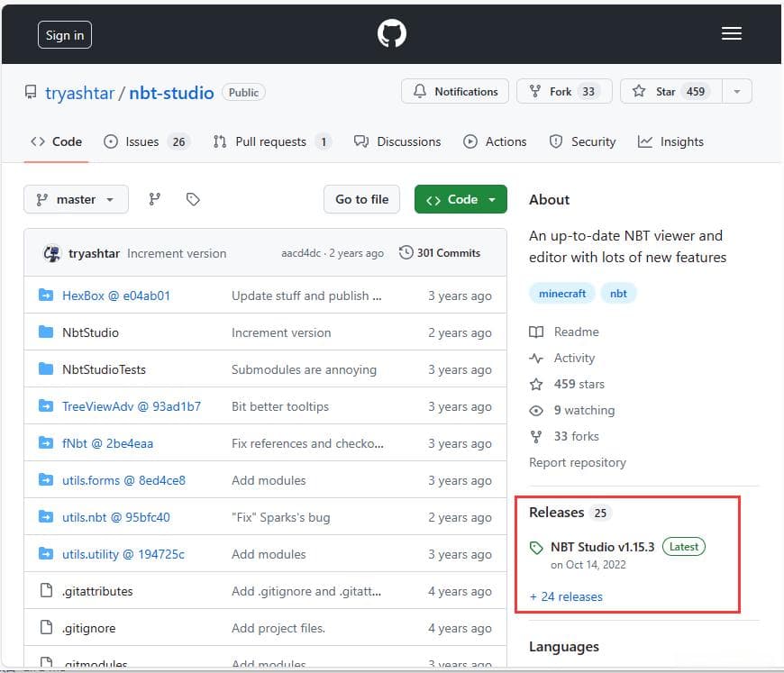Click the tag icon beside NBT Studio v1.15.3
Image resolution: width=784 pixels, height=673 pixels.
536,548
